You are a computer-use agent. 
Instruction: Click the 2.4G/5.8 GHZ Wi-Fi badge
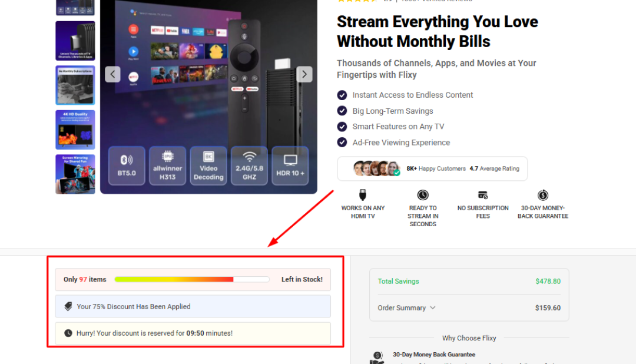[x=250, y=166]
